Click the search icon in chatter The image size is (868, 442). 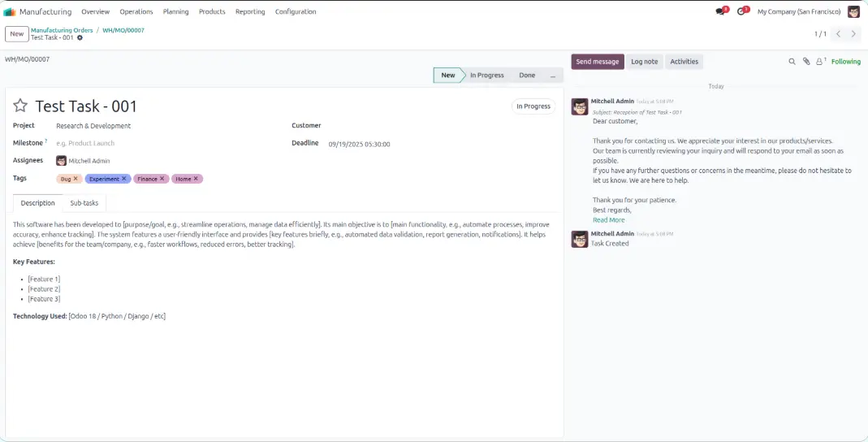(x=792, y=62)
